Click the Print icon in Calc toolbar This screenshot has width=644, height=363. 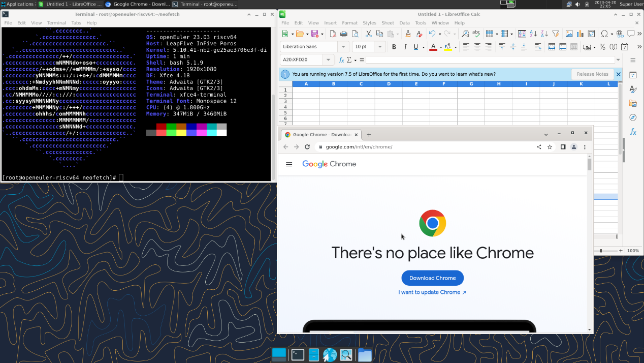tap(344, 34)
